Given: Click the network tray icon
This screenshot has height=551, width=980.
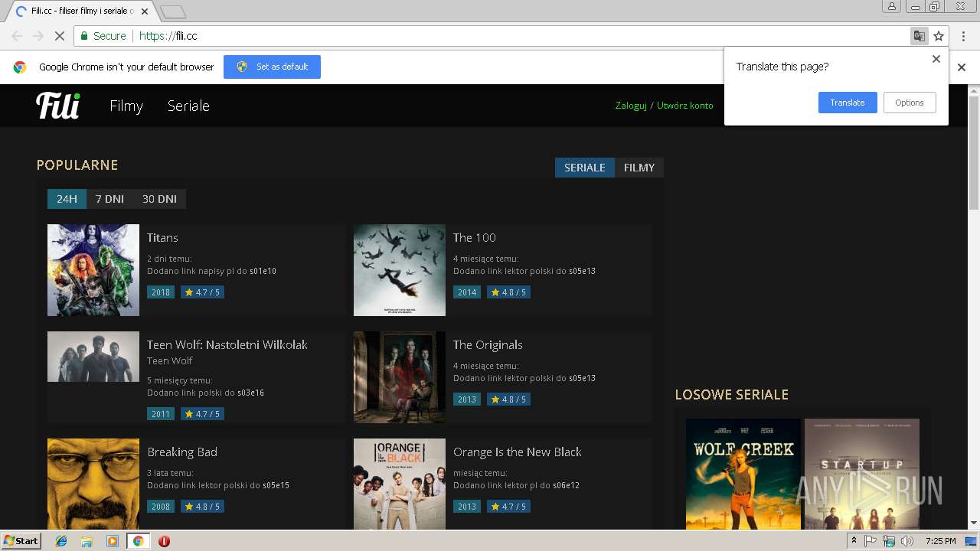Looking at the screenshot, I should point(889,541).
